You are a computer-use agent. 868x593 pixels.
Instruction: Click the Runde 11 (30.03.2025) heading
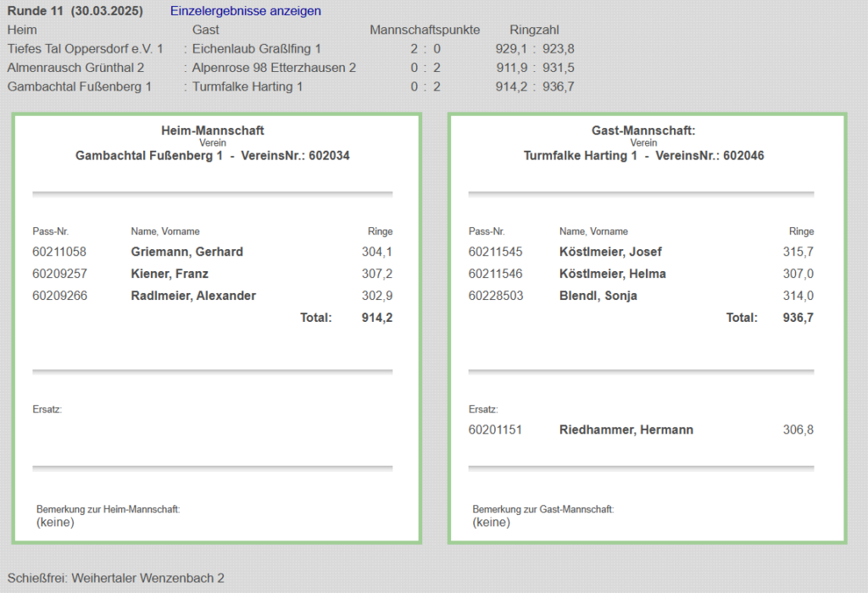pyautogui.click(x=75, y=11)
